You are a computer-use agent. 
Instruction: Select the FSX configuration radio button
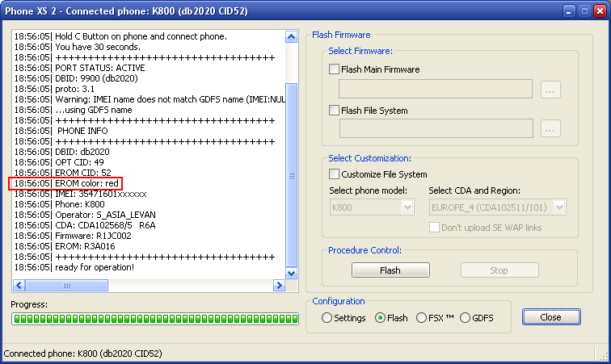point(422,318)
